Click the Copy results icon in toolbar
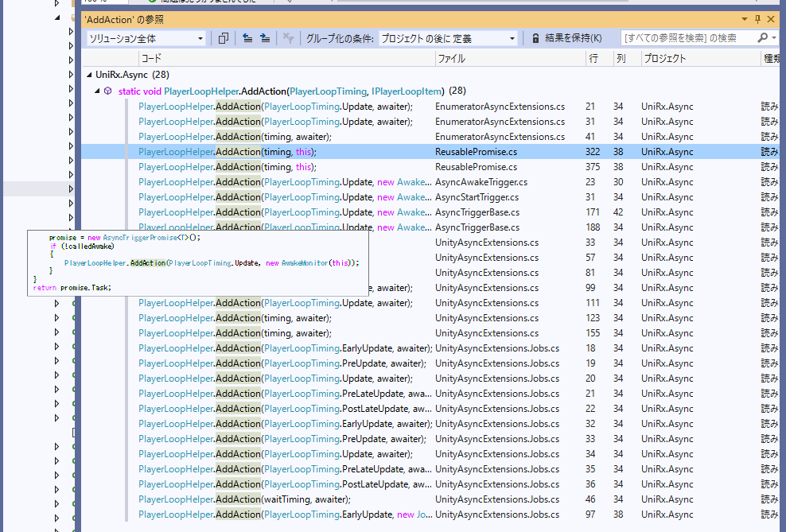786x532 pixels. pos(224,38)
